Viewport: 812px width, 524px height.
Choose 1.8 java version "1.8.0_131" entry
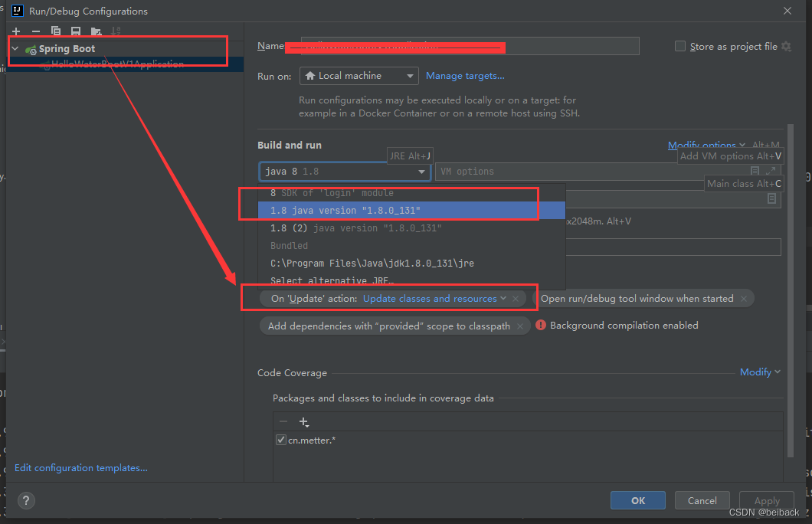tap(411, 210)
